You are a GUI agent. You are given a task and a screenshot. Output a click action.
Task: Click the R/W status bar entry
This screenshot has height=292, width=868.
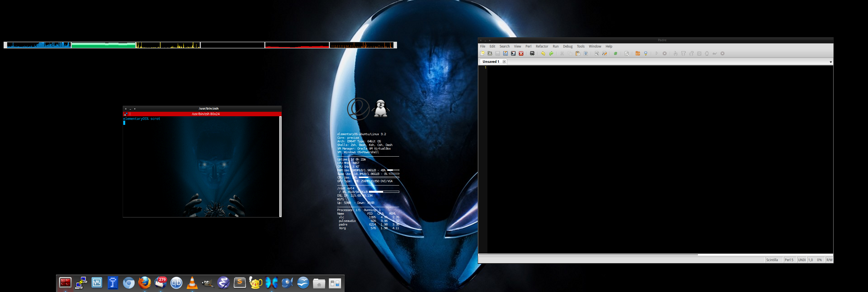tap(829, 260)
